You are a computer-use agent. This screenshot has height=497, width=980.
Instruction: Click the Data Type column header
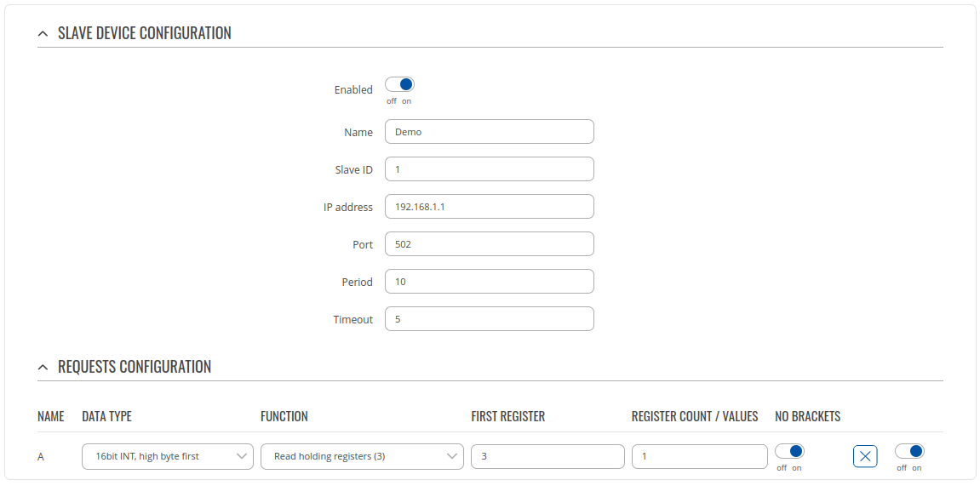106,416
